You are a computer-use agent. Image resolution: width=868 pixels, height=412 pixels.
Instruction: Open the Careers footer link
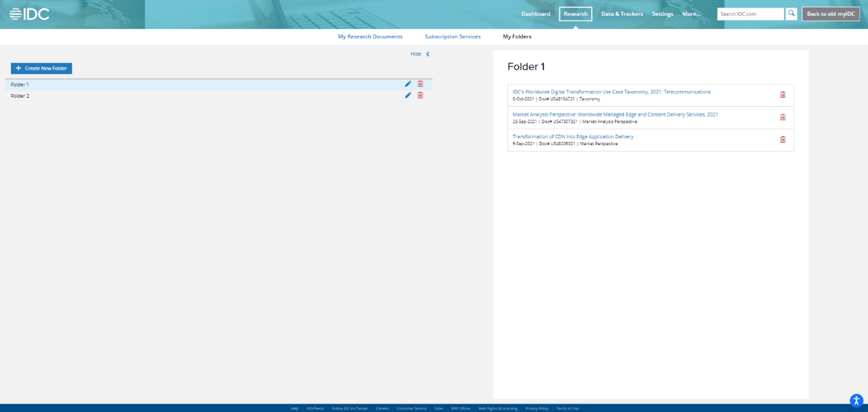pos(382,408)
